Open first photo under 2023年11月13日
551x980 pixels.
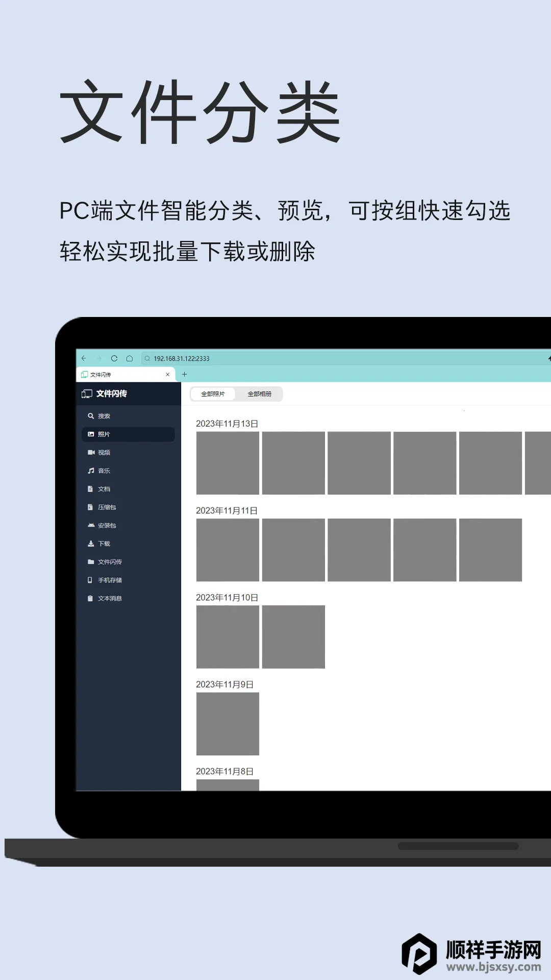pyautogui.click(x=228, y=463)
